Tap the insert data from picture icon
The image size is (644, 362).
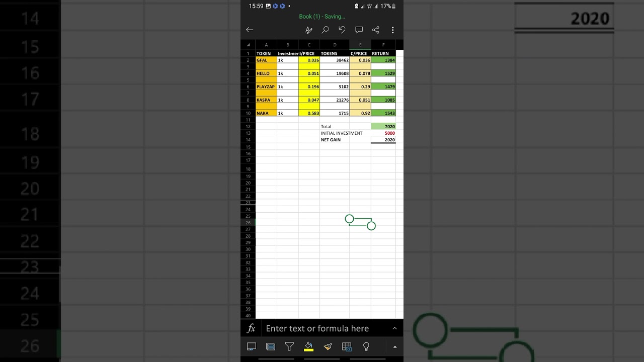click(347, 346)
